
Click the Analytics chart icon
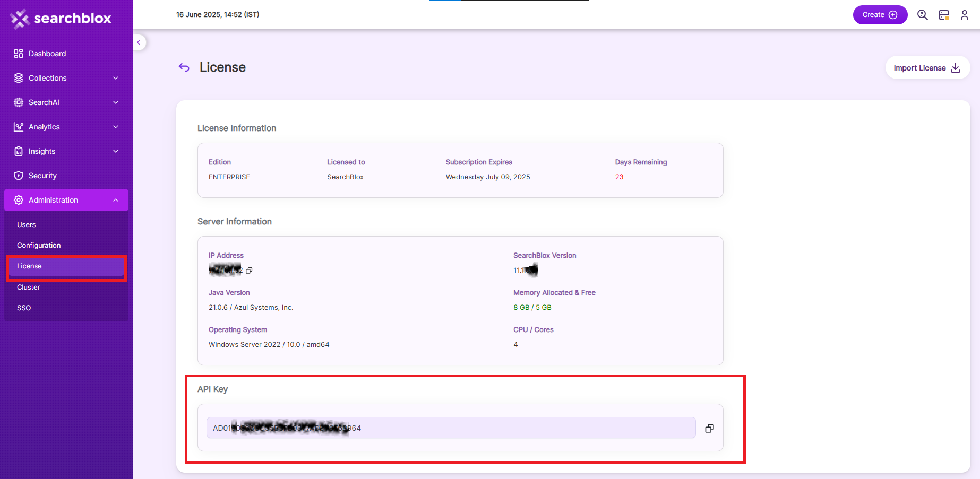point(19,127)
